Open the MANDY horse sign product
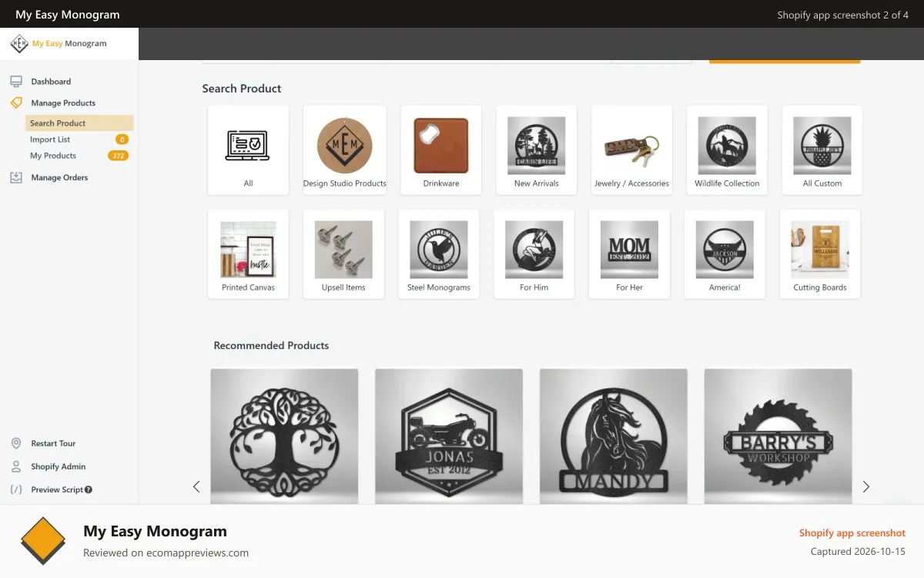 [614, 437]
